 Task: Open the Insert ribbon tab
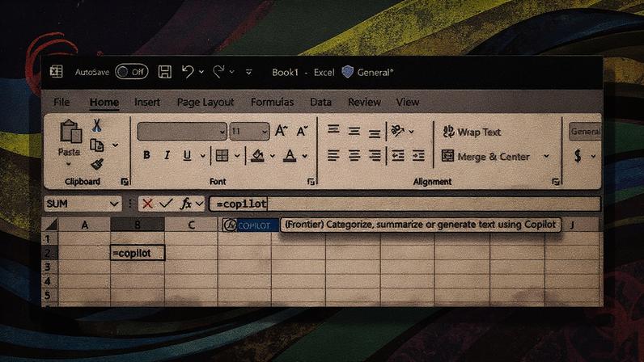tap(147, 102)
